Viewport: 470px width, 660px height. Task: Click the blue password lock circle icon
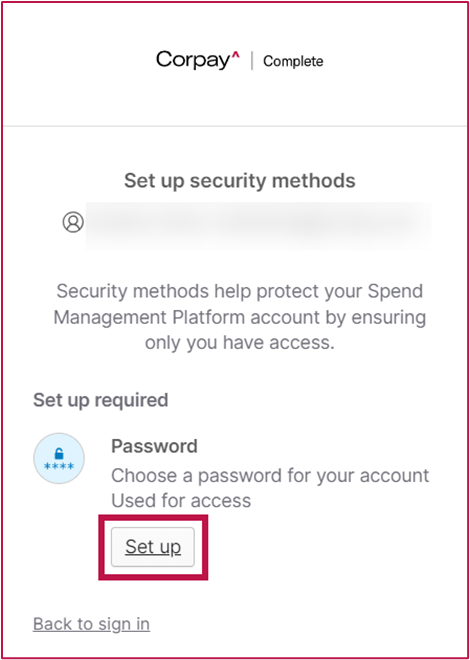(x=59, y=458)
